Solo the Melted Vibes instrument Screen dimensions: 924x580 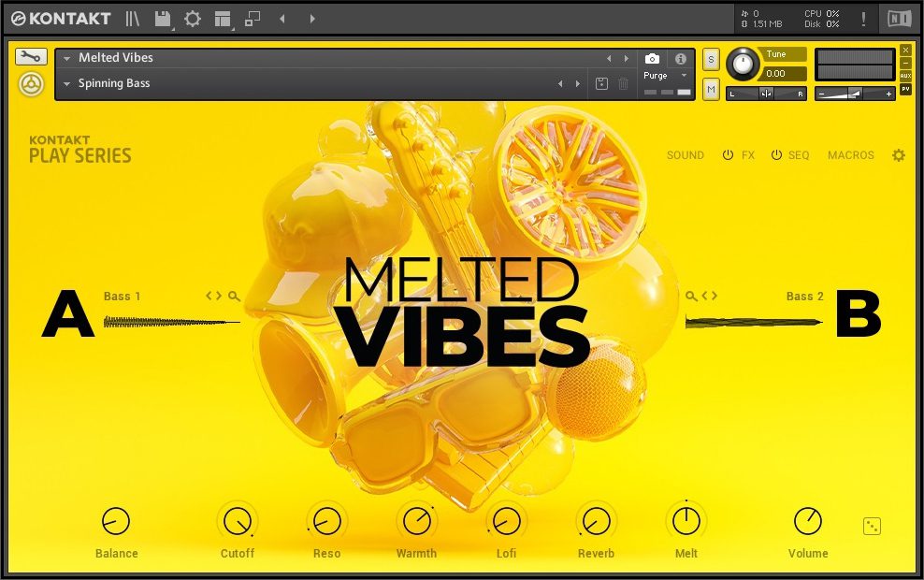point(710,59)
